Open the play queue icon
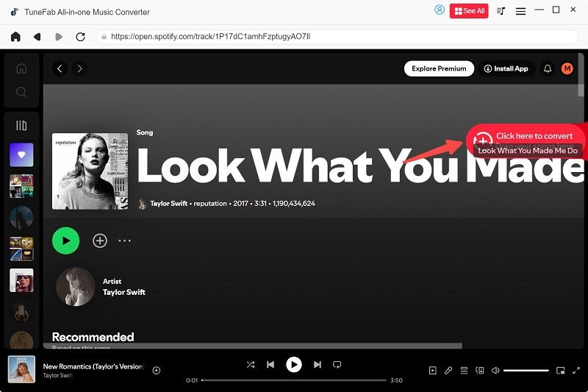Viewport: 588px width, 392px height. [x=464, y=371]
